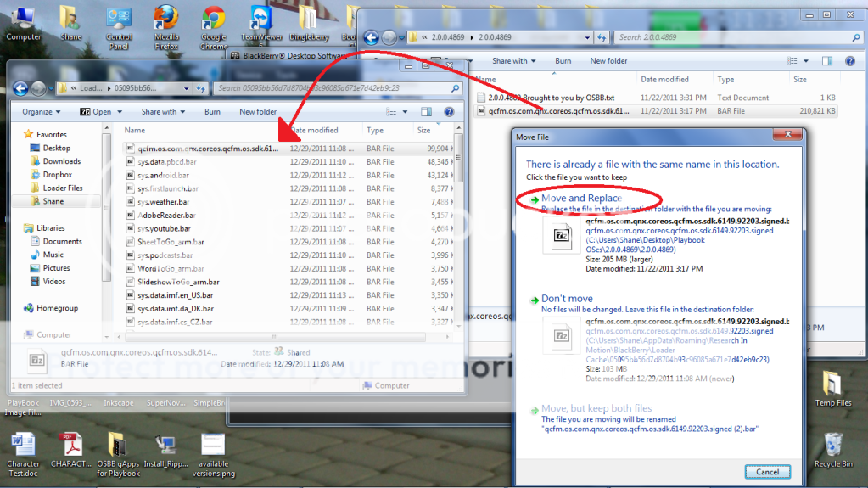Go back in the 2.0.0.4869 window
Screen dimensions: 868x488
(x=372, y=37)
